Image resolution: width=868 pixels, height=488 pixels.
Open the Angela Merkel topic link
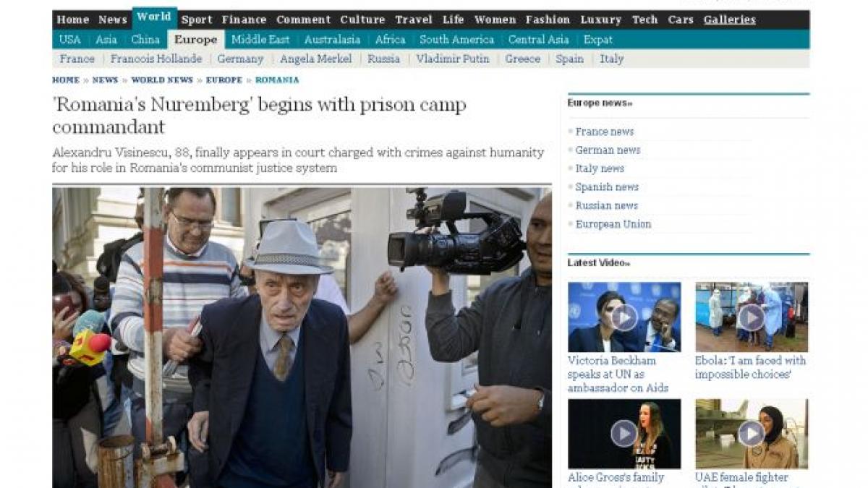(316, 59)
